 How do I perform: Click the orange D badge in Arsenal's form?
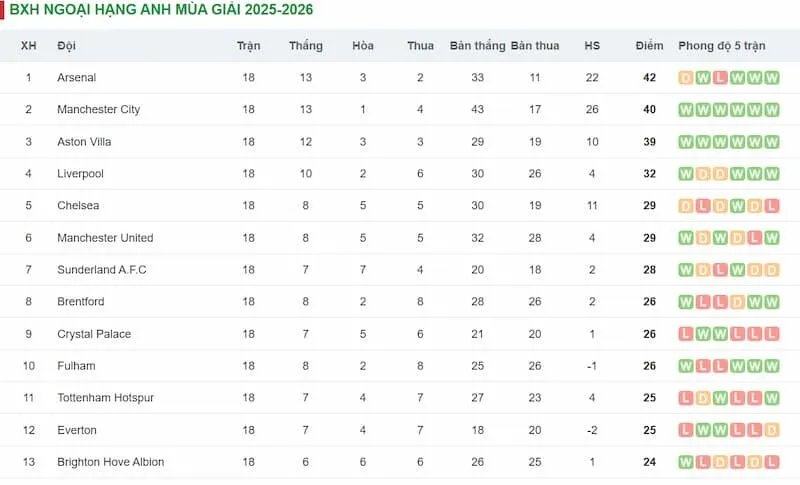pyautogui.click(x=686, y=78)
